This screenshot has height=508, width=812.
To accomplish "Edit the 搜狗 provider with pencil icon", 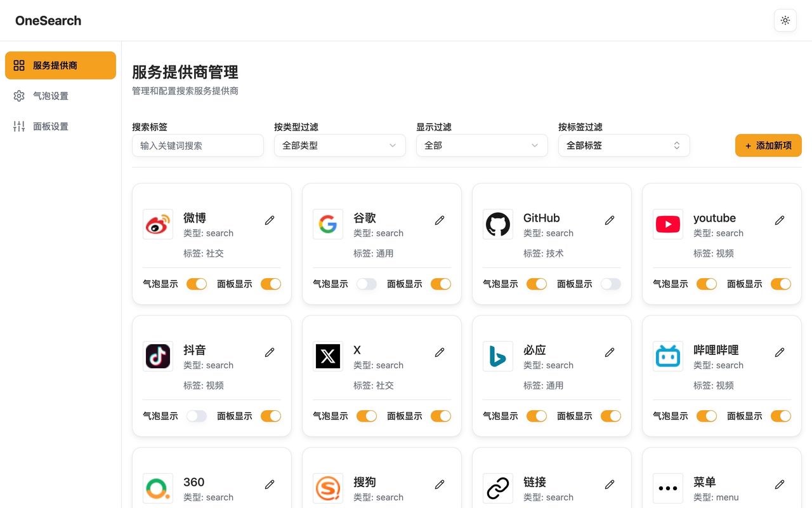I will (440, 485).
